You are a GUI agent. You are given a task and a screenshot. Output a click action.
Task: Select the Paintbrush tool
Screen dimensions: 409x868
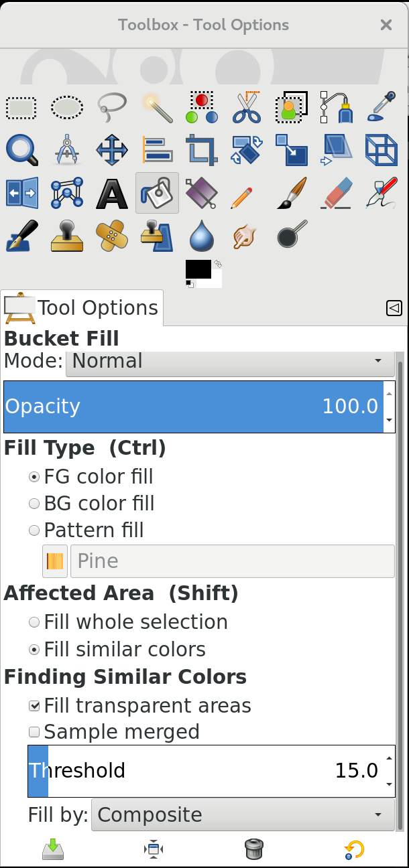(x=292, y=193)
